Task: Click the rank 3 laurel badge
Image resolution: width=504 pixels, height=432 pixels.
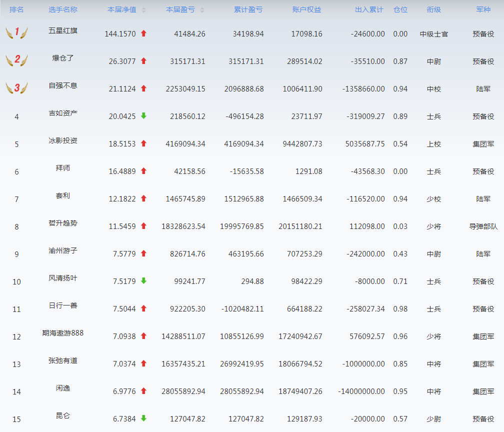Action: coord(16,87)
